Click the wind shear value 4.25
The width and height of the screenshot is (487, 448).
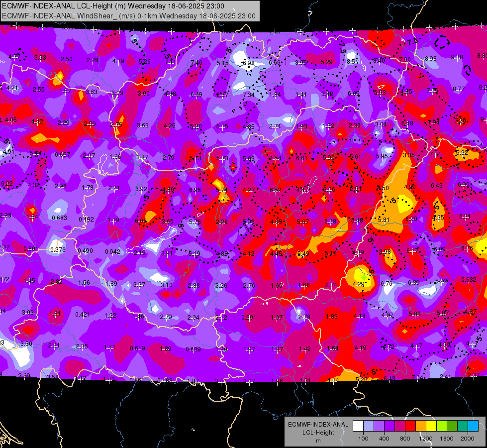[169, 126]
